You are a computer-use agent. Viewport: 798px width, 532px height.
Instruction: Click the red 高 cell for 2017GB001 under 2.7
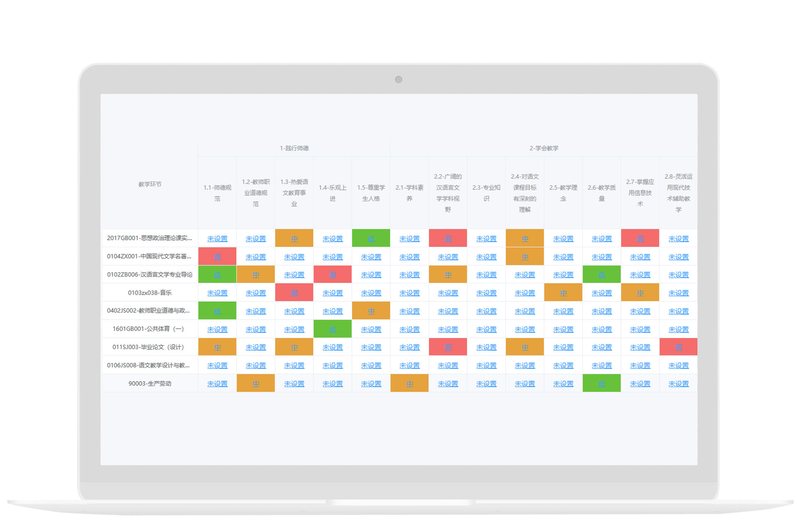pos(640,239)
